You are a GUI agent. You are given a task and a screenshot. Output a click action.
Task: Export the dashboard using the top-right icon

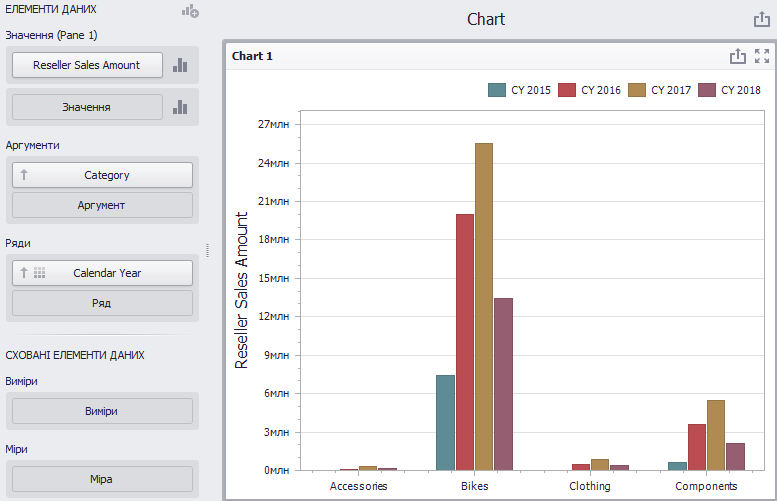coord(762,19)
